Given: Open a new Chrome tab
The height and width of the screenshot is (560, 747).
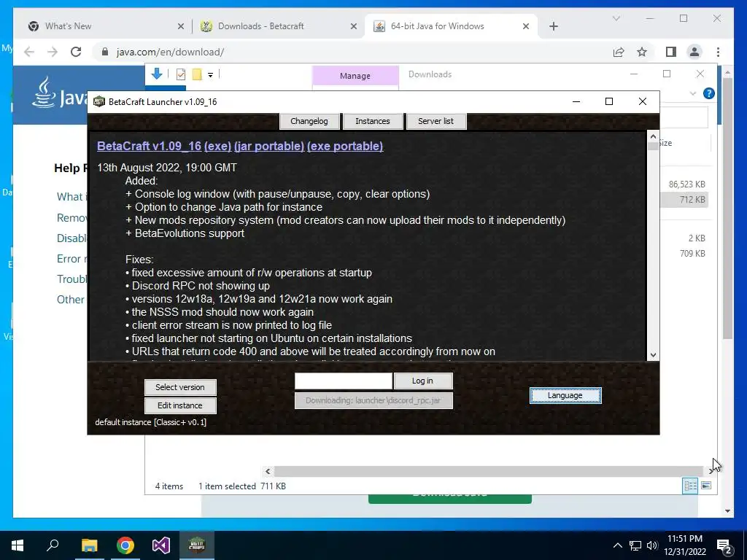Looking at the screenshot, I should point(554,26).
